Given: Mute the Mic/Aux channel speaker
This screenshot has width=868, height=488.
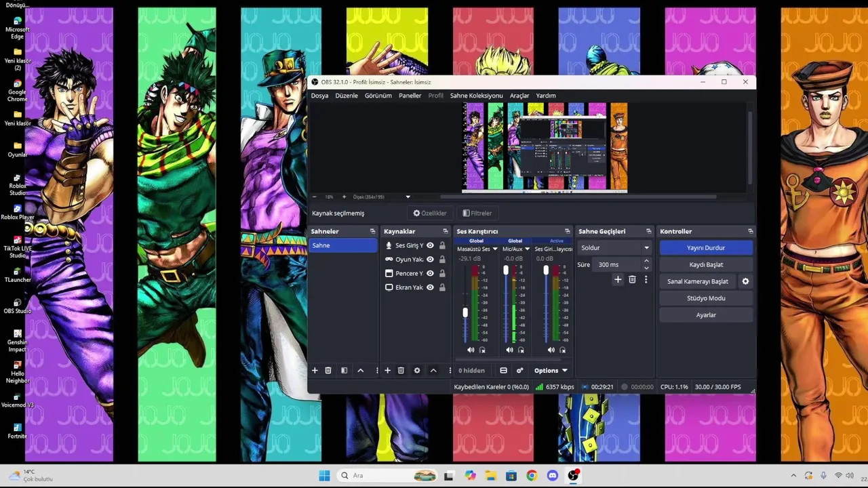Looking at the screenshot, I should 509,350.
